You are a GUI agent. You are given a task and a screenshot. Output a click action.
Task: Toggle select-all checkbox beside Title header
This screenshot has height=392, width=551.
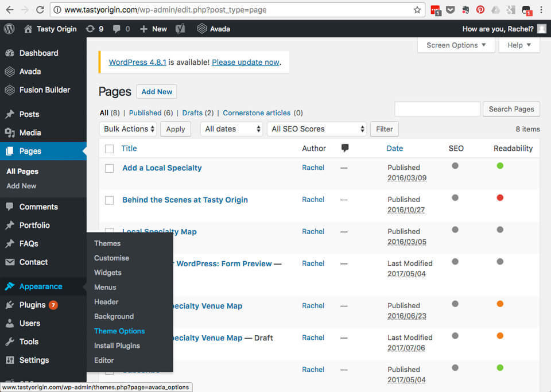click(109, 149)
